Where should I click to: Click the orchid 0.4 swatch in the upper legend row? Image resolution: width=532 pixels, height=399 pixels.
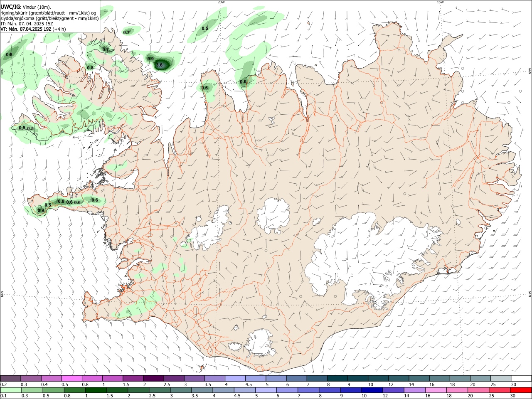pos(52,378)
